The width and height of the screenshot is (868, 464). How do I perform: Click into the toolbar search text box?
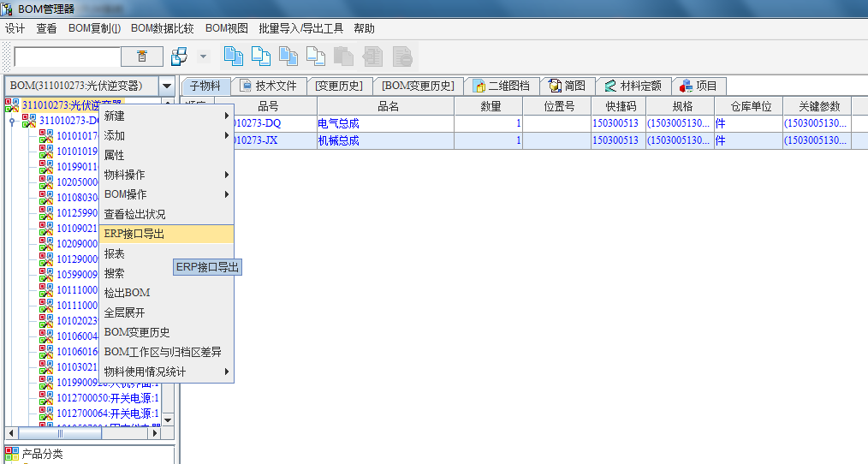click(x=67, y=57)
